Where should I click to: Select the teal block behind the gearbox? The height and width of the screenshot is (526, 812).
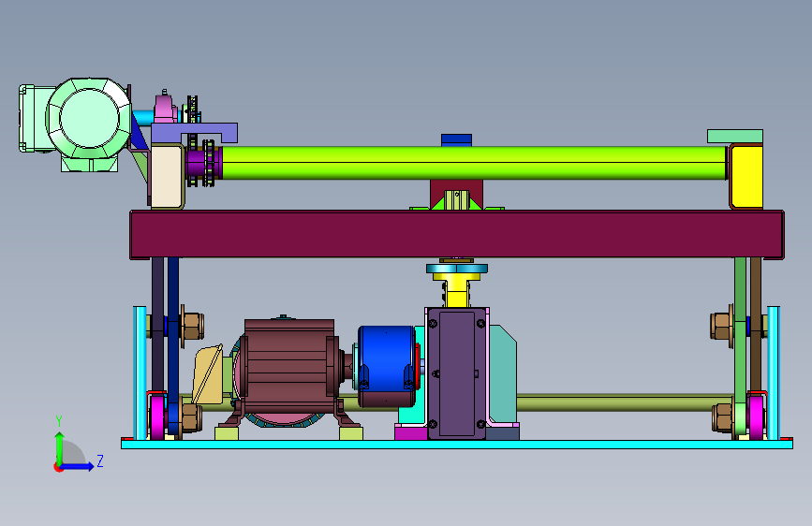pyautogui.click(x=502, y=373)
